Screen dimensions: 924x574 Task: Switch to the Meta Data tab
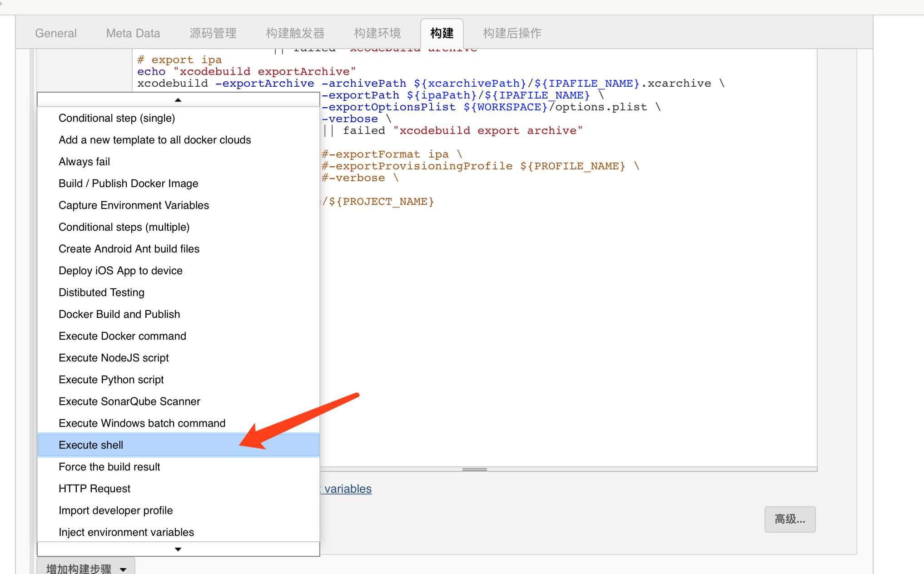pos(133,33)
